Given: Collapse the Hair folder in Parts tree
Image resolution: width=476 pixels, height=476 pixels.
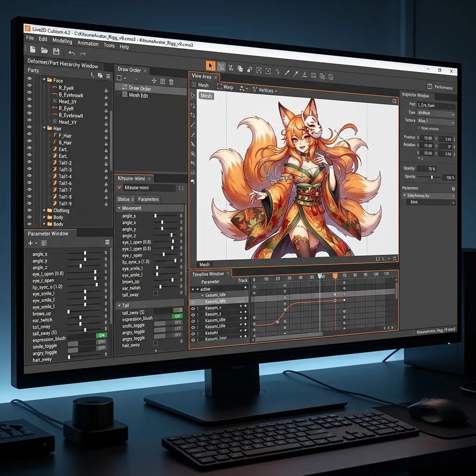Looking at the screenshot, I should click(44, 128).
